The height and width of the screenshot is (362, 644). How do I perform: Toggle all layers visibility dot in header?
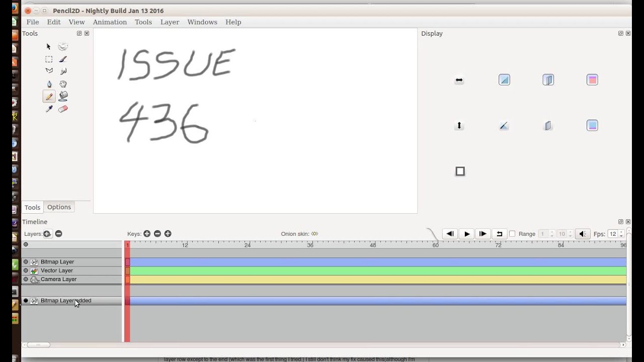point(26,245)
